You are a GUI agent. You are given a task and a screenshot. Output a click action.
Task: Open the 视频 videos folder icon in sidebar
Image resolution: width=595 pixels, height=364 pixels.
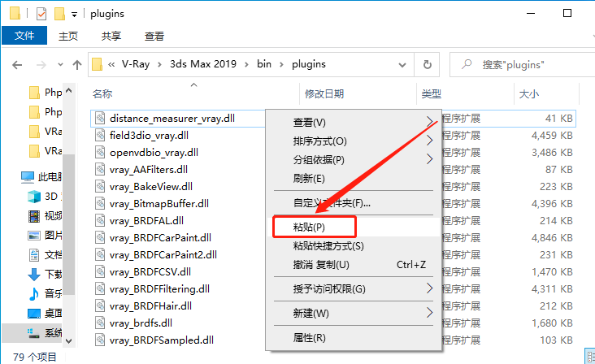(34, 216)
